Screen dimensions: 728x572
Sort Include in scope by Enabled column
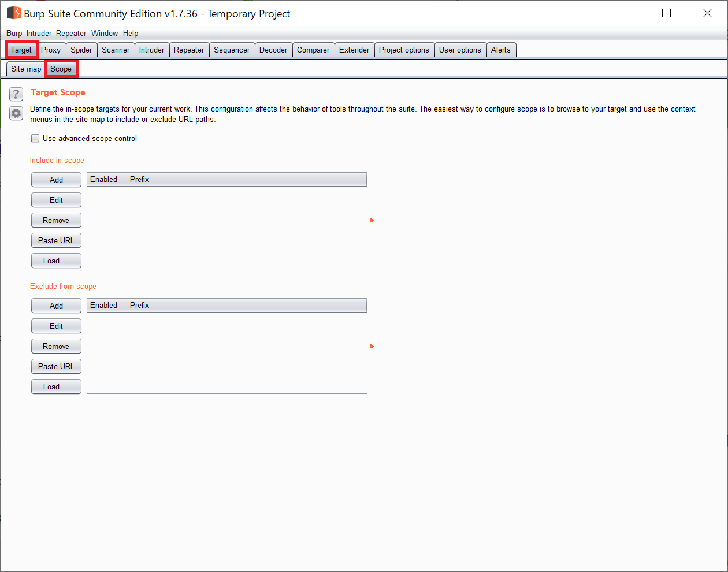[x=107, y=179]
